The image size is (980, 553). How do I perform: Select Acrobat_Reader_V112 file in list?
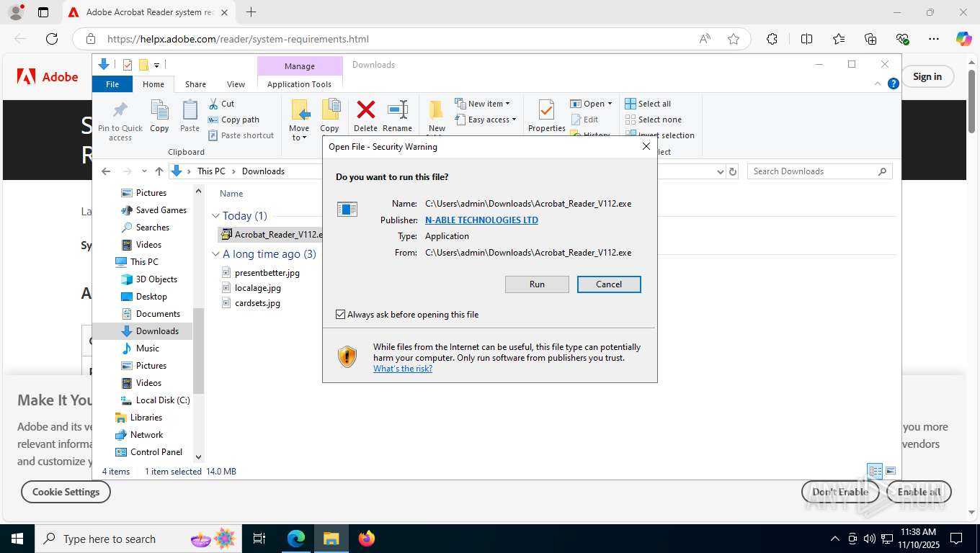tap(271, 234)
